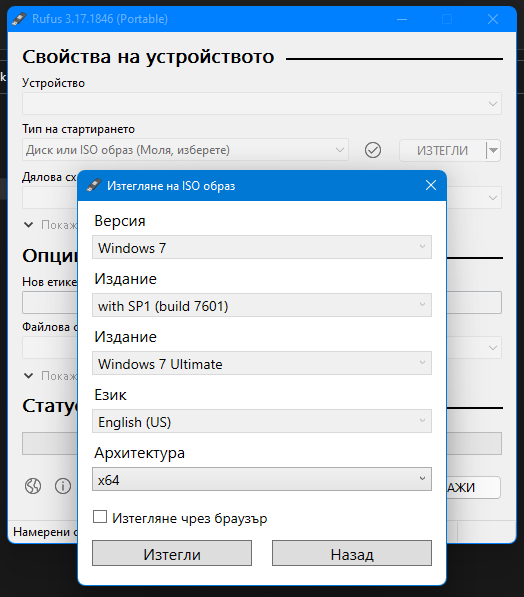Expand advanced format options chevron
The width and height of the screenshot is (524, 597).
click(x=29, y=376)
